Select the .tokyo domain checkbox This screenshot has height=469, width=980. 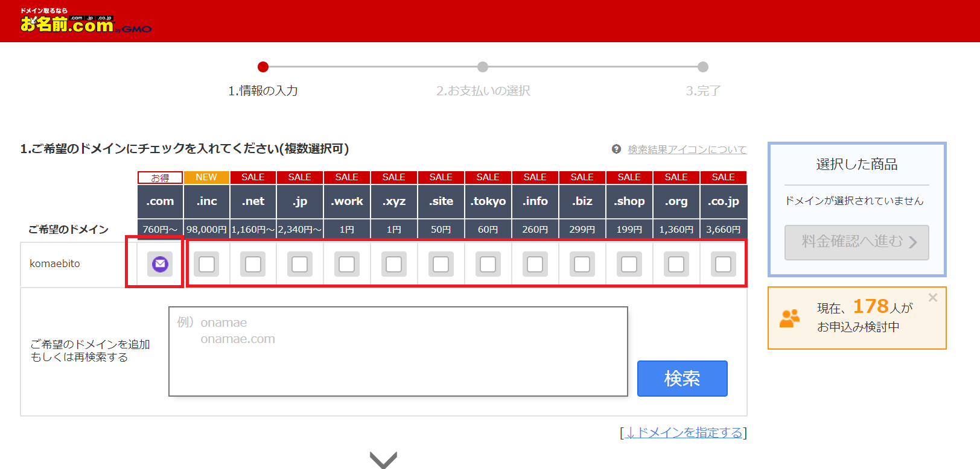pos(488,264)
